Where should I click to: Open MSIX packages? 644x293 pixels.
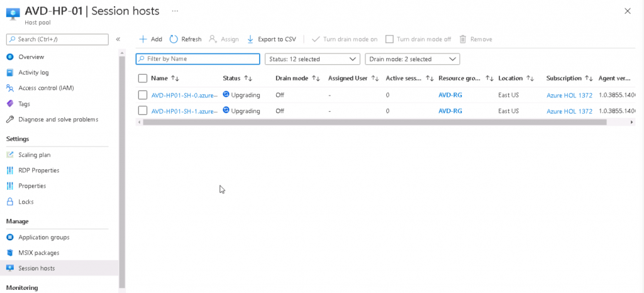pos(38,253)
